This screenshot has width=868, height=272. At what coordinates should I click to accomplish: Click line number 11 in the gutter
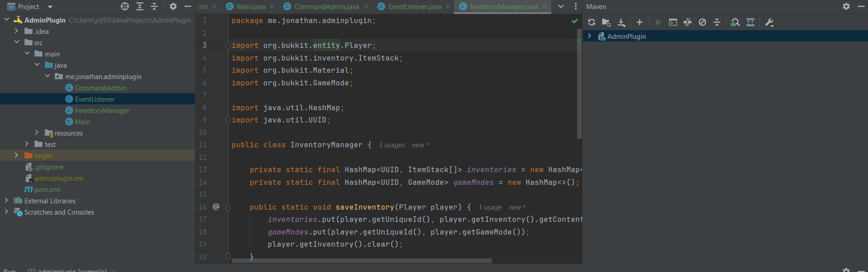pos(203,145)
